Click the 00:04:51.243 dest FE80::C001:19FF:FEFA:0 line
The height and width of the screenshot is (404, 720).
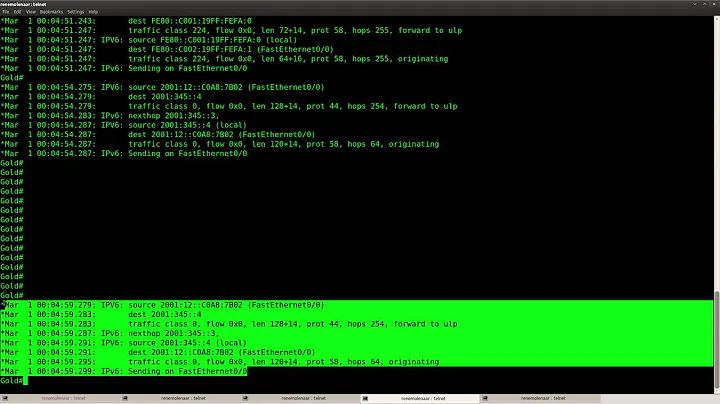click(126, 21)
